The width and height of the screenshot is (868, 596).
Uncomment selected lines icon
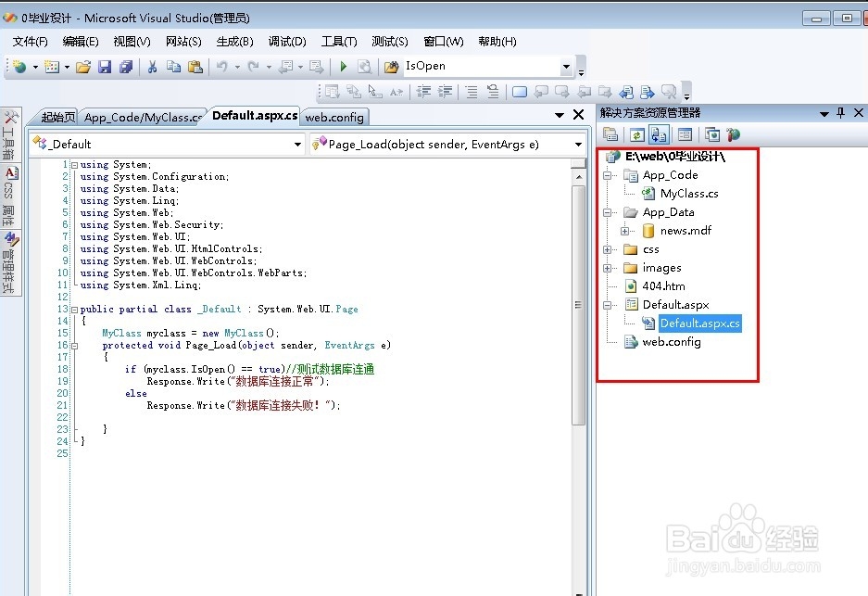493,92
